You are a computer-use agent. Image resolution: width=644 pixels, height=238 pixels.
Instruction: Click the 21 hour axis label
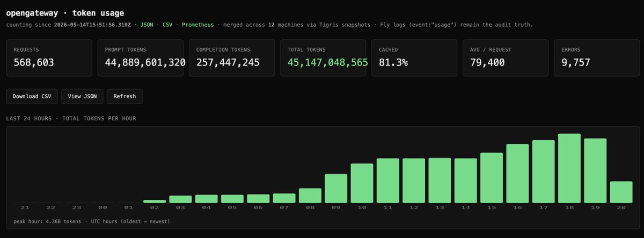pyautogui.click(x=25, y=208)
